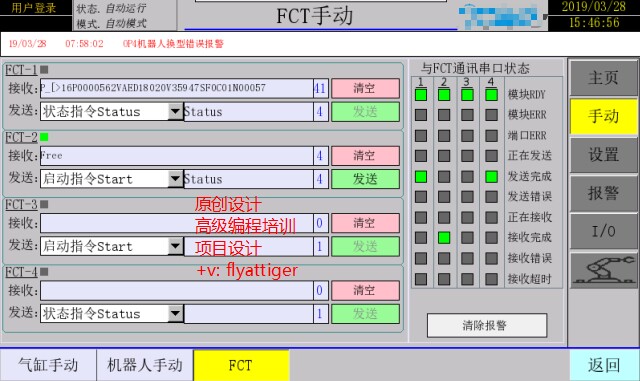Click 发送 button for FCT-3
This screenshot has width=640, height=381.
[x=365, y=246]
